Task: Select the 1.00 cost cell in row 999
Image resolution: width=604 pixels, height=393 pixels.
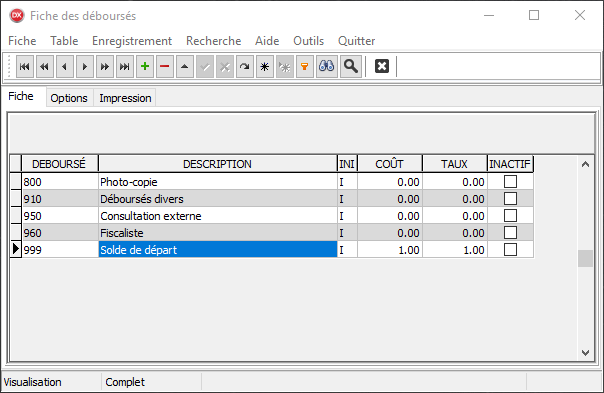Action: (x=390, y=250)
